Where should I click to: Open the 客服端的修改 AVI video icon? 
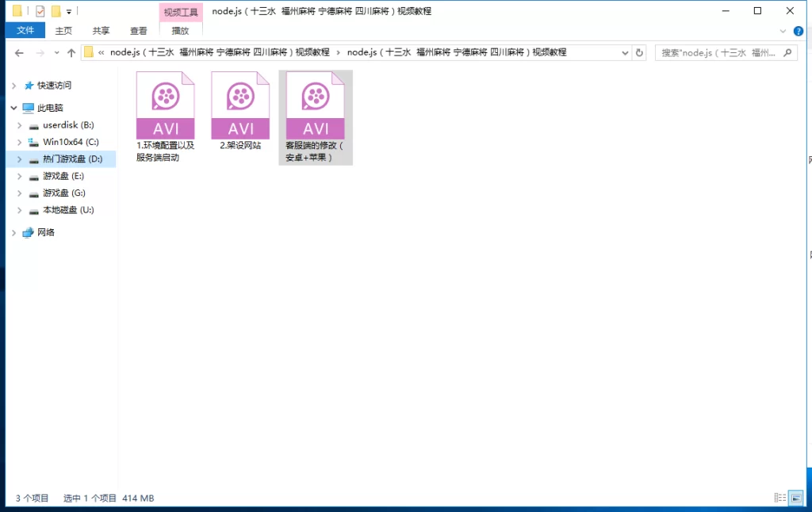(x=315, y=103)
